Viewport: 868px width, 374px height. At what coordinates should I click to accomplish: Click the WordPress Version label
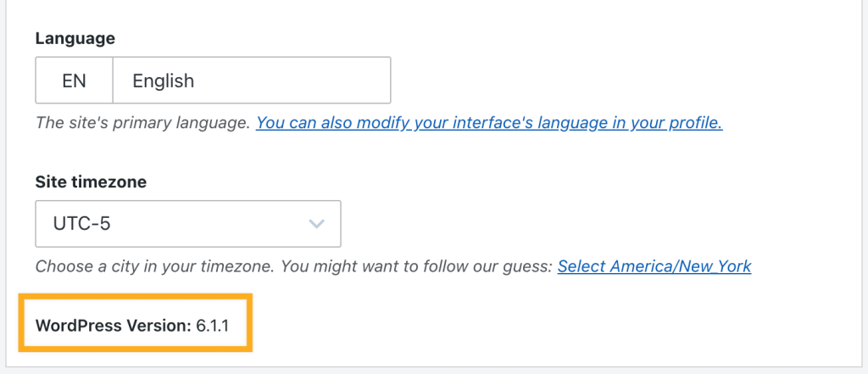coord(113,326)
